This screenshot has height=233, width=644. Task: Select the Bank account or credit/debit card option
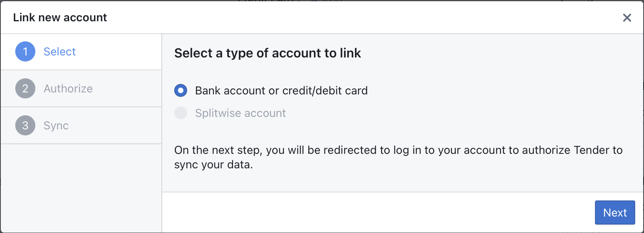181,91
